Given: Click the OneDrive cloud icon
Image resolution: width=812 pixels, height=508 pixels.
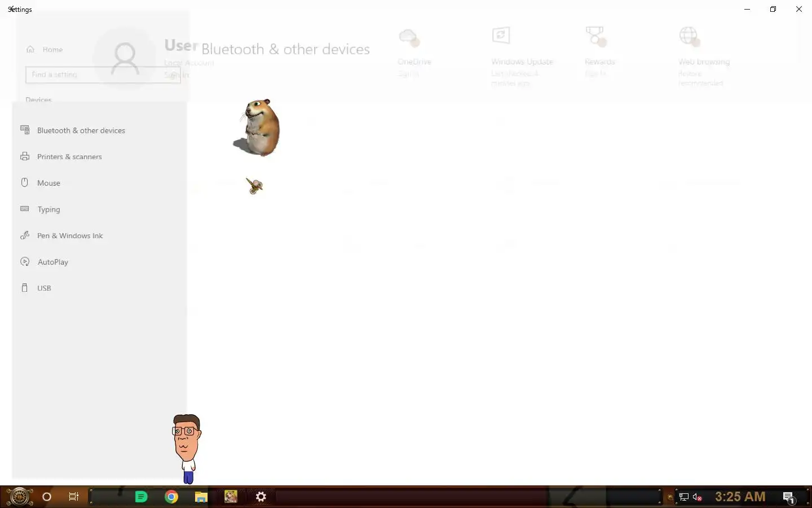Looking at the screenshot, I should 408,37.
